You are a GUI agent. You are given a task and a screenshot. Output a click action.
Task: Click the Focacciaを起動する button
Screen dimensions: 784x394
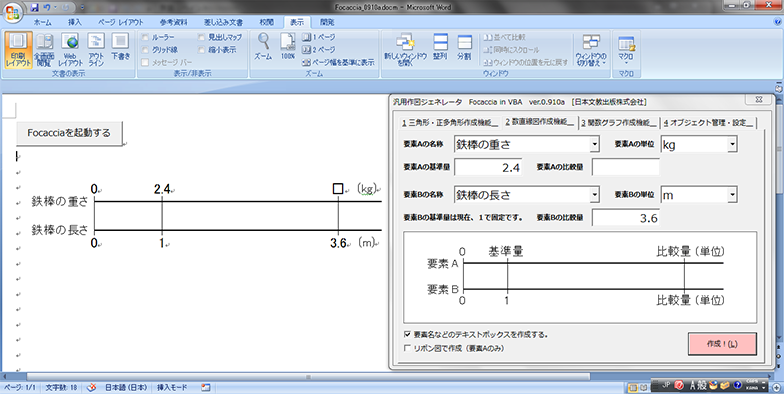69,133
